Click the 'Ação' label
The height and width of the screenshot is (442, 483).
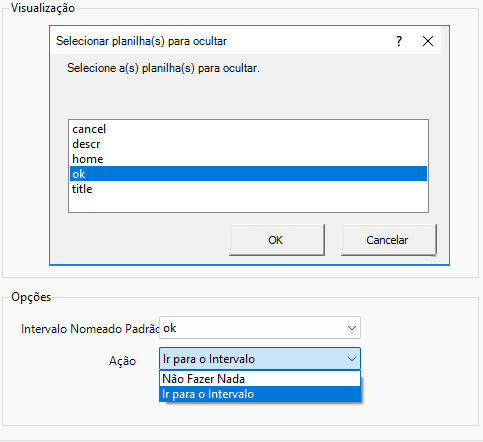coord(122,361)
